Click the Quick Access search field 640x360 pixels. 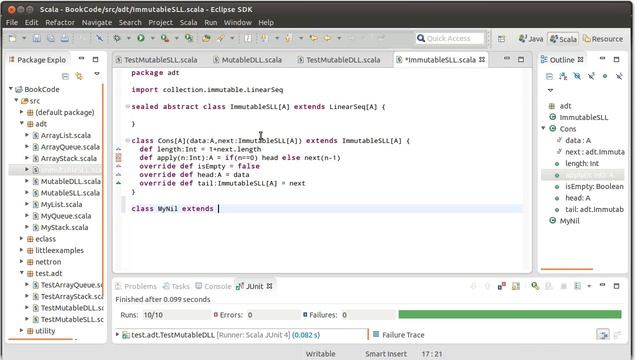click(449, 38)
